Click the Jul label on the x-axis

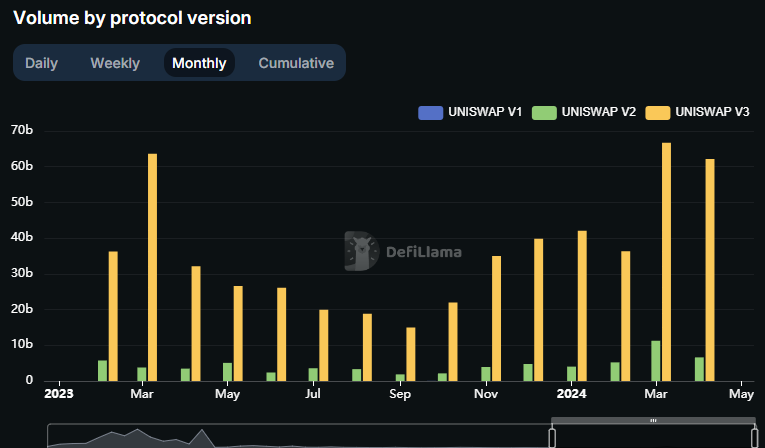point(313,393)
